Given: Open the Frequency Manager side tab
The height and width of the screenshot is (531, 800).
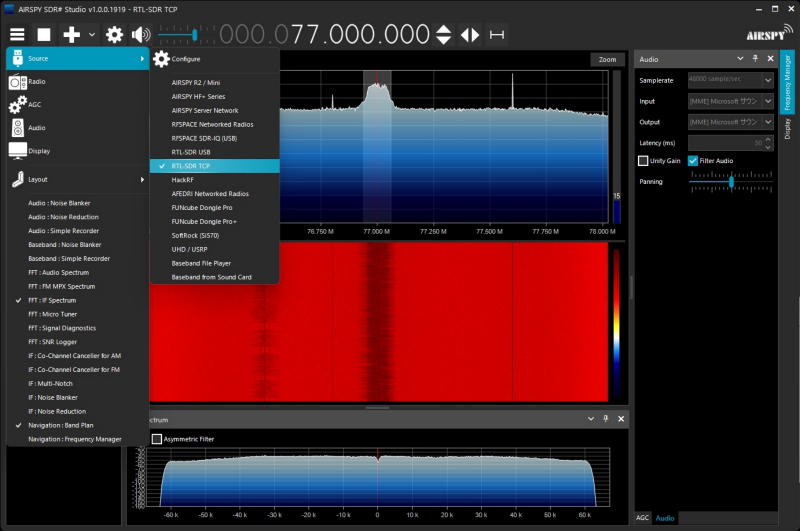Looking at the screenshot, I should tap(787, 83).
